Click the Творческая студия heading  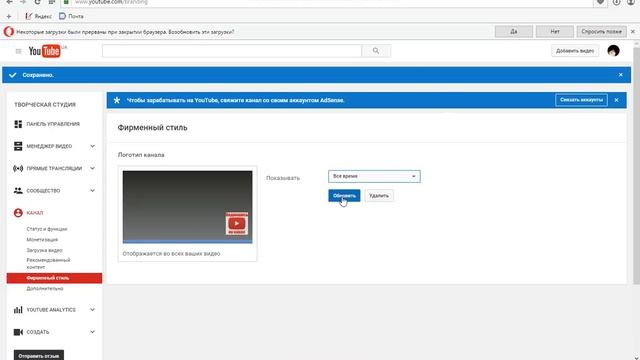click(x=45, y=104)
